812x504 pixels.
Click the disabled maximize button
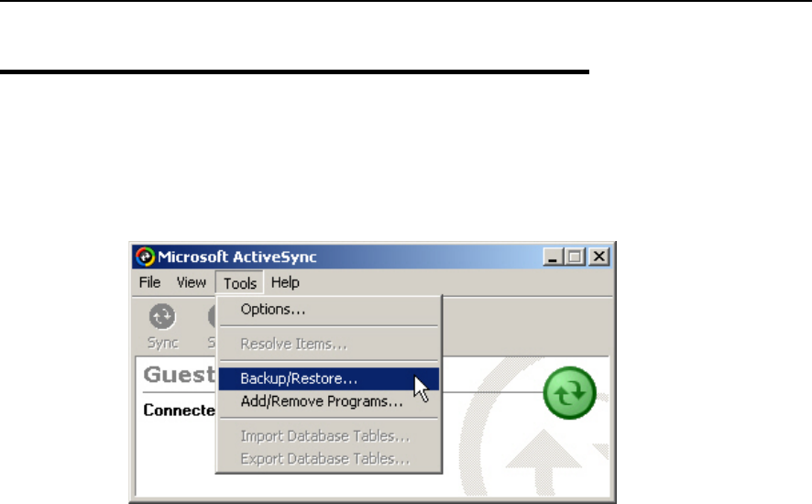(x=575, y=257)
